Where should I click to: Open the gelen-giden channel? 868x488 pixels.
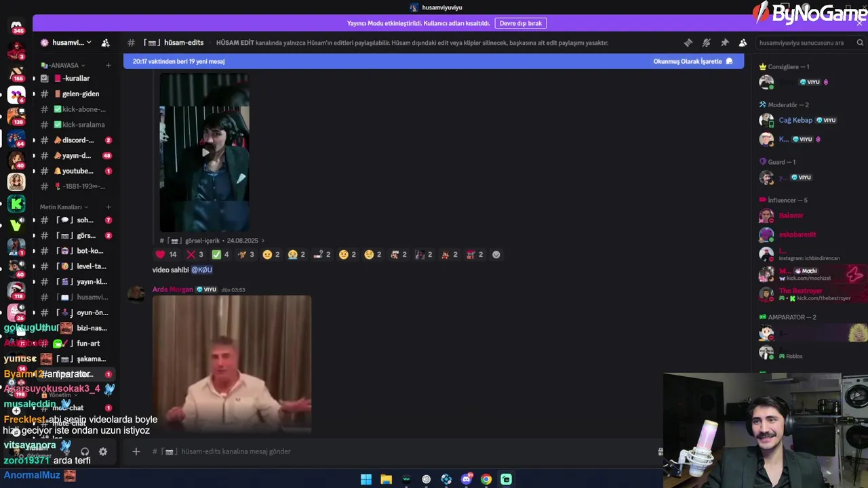point(75,94)
